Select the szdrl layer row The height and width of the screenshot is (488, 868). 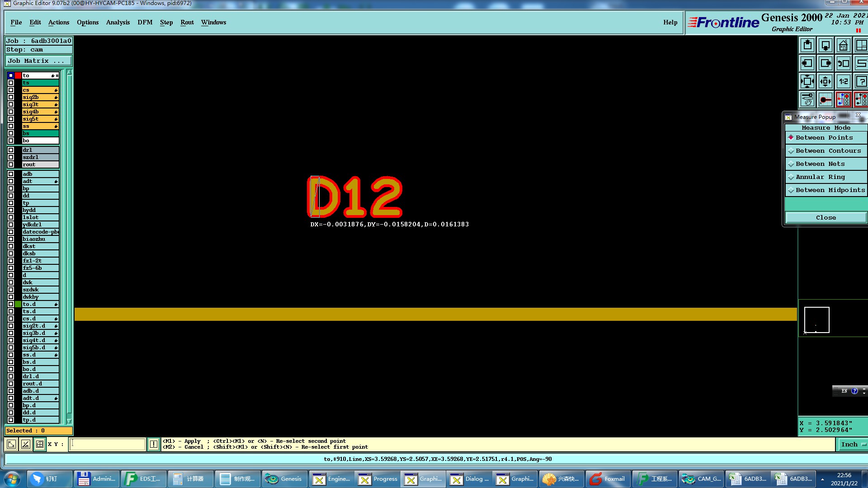40,157
